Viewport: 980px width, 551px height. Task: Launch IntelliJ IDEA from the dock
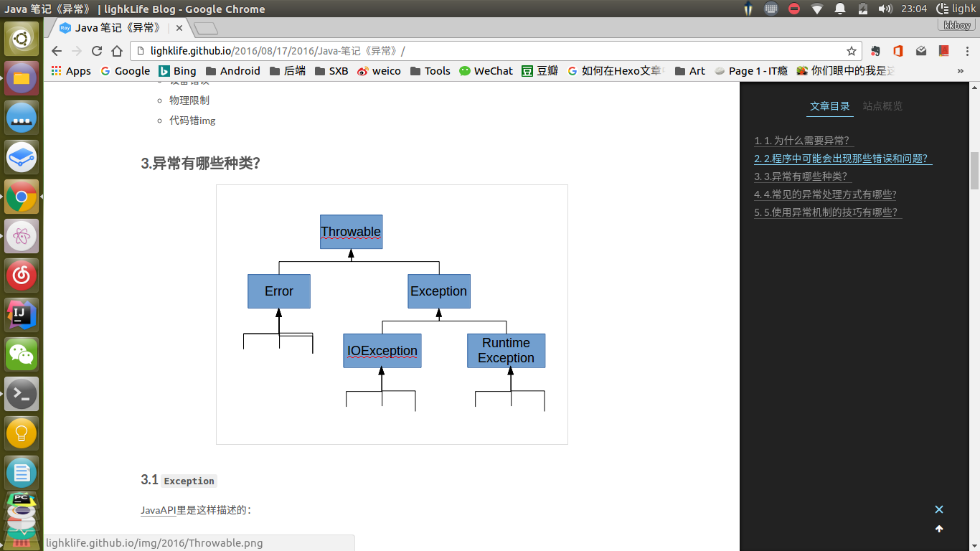pos(22,314)
